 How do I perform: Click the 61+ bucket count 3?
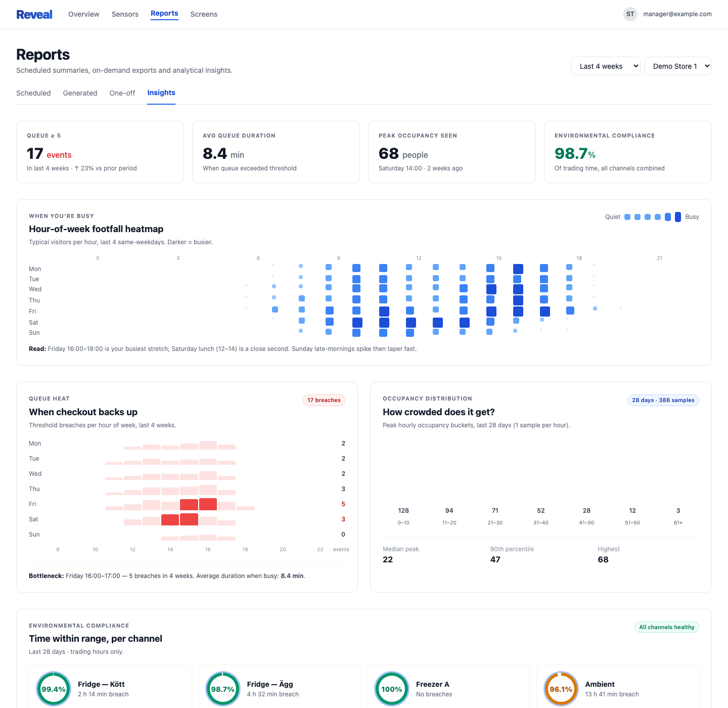pos(678,511)
